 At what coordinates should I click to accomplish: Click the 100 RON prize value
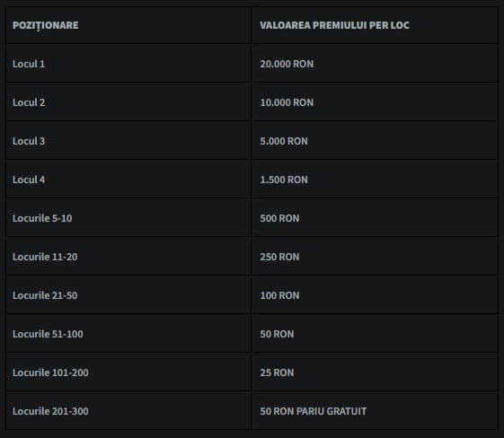(279, 295)
